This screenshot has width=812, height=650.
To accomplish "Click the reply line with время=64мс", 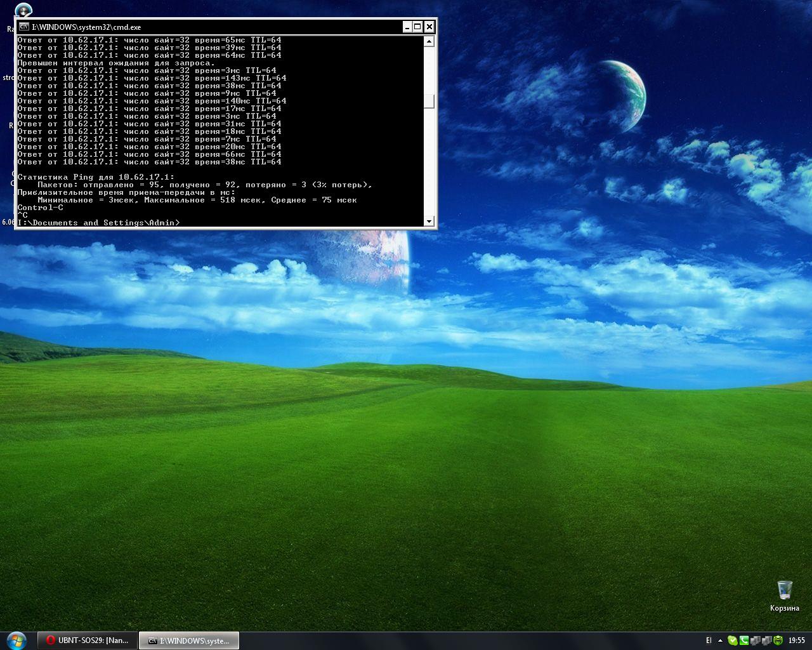I will point(149,55).
